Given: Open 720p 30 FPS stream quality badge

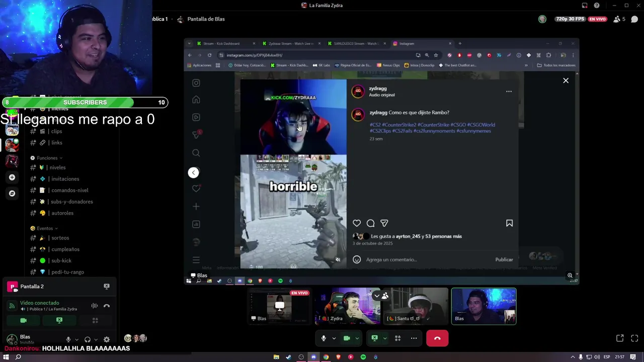Looking at the screenshot, I should click(570, 19).
